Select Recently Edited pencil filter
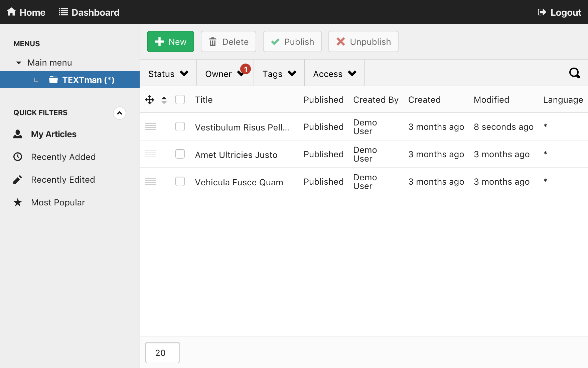The width and height of the screenshot is (588, 368). click(63, 180)
